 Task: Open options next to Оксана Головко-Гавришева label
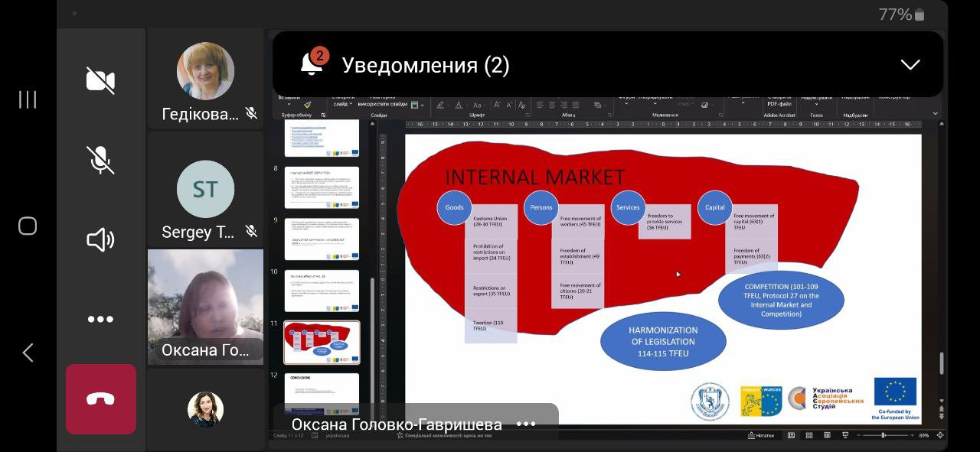(526, 424)
